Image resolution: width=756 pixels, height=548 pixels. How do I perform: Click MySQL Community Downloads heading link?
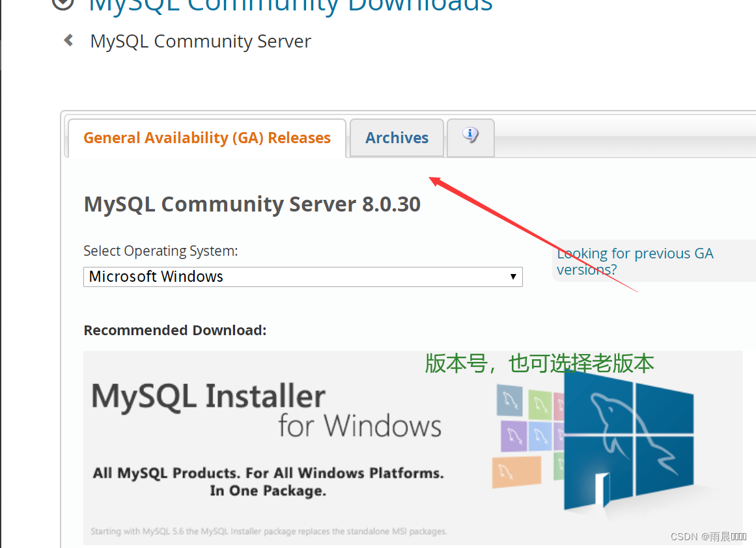(x=290, y=6)
